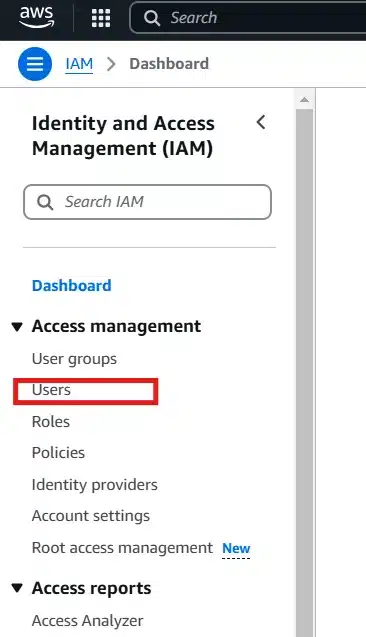Open Dashboard in sidebar
366x637 pixels.
click(71, 286)
